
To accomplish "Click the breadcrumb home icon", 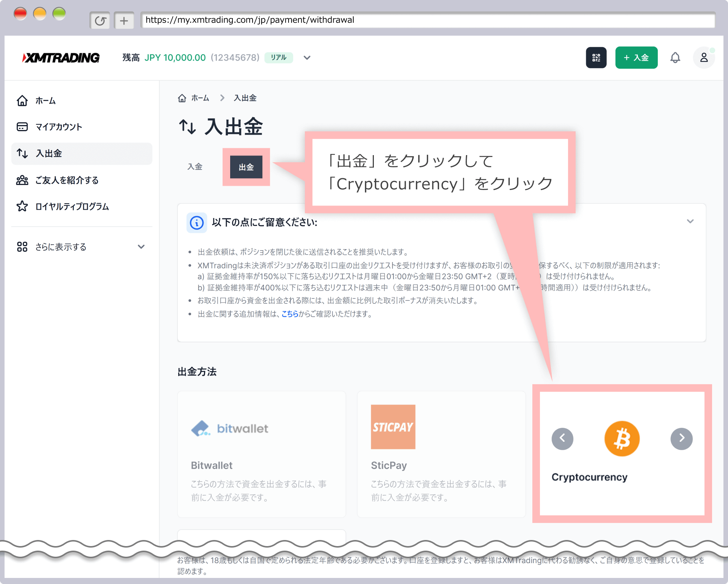I will [x=182, y=98].
